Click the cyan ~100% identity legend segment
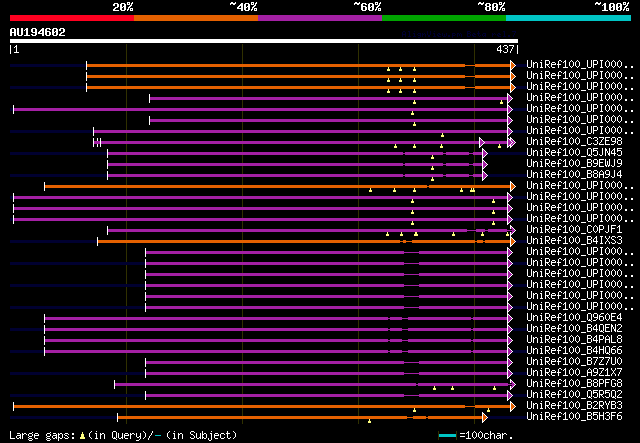Image resolution: width=640 pixels, height=443 pixels. click(569, 18)
